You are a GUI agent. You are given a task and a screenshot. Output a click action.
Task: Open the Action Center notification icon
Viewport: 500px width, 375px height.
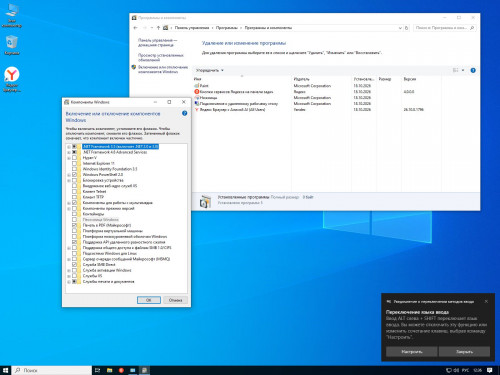pos(489,370)
